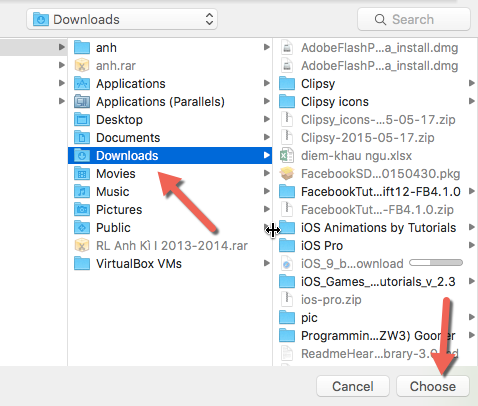Image resolution: width=478 pixels, height=406 pixels.
Task: Select the Desktop folder row
Action: click(170, 119)
